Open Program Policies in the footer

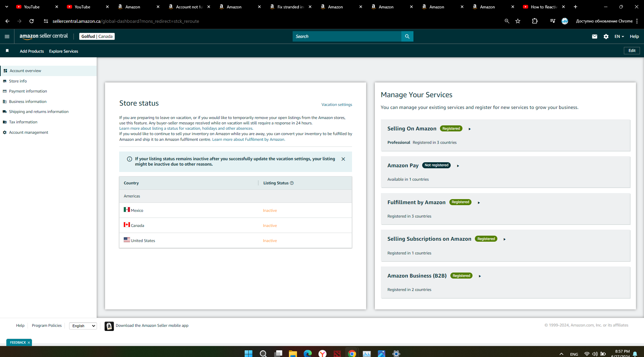(x=47, y=325)
